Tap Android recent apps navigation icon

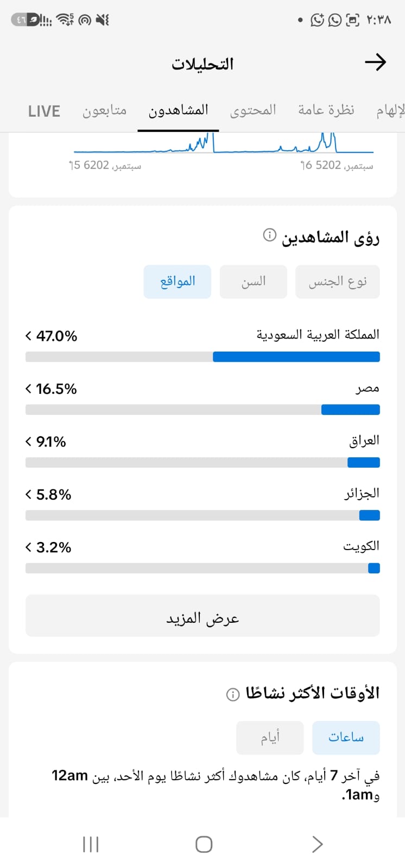click(91, 844)
